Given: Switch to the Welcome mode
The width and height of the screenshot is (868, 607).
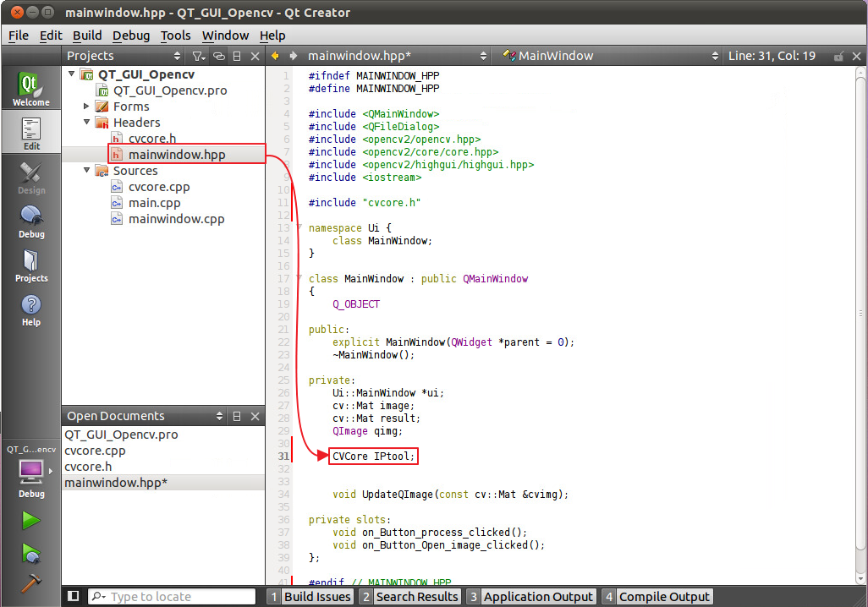Looking at the screenshot, I should point(31,88).
